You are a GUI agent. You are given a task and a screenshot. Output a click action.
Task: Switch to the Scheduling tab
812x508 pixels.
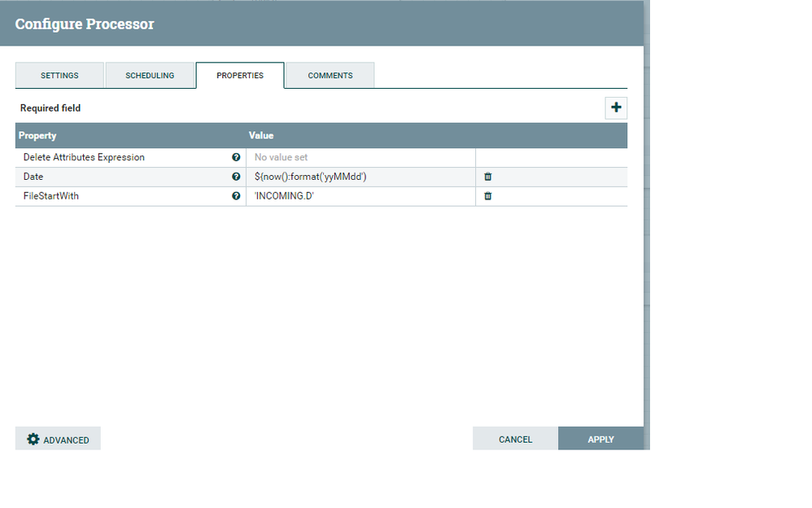point(150,76)
